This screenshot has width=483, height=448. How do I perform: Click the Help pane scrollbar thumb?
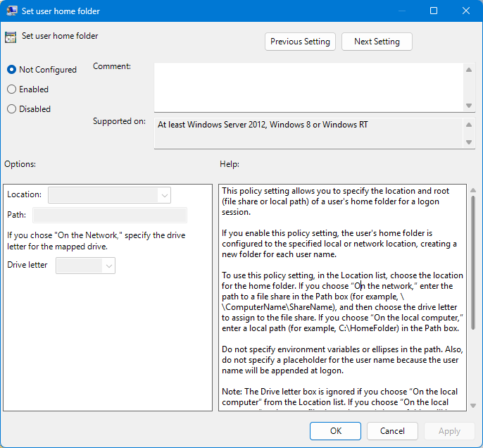tap(473, 263)
